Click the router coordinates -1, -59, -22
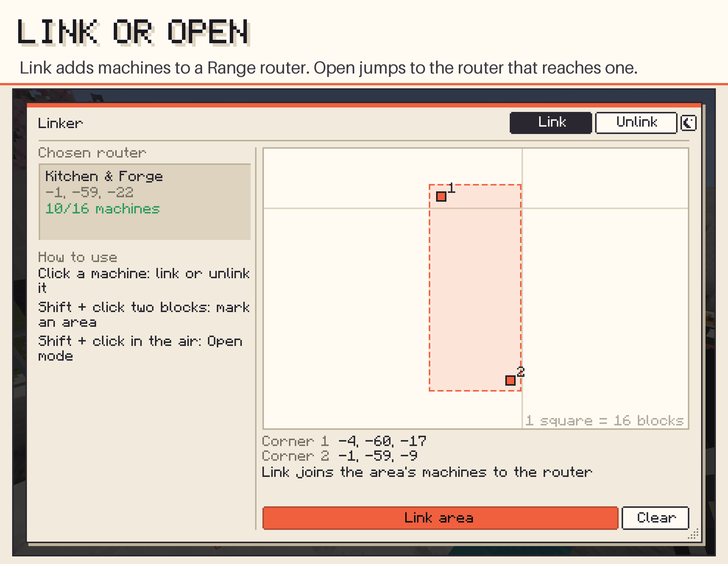 pyautogui.click(x=89, y=193)
